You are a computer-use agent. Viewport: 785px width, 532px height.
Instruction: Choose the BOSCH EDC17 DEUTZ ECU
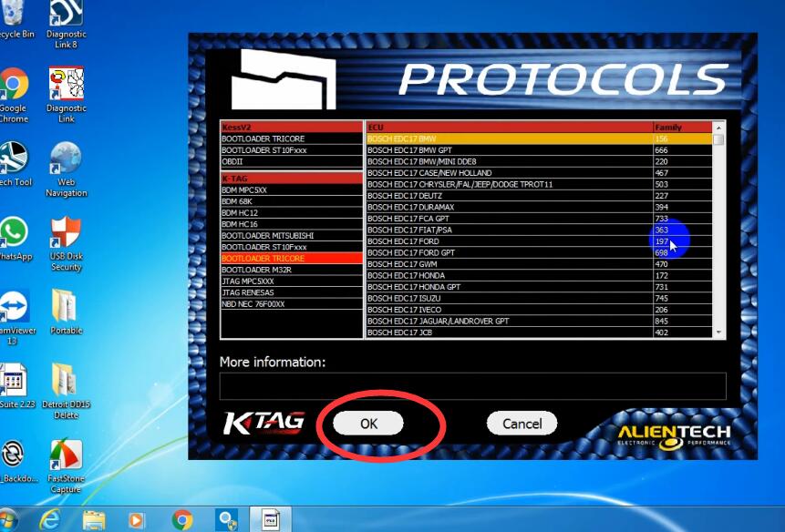[539, 196]
